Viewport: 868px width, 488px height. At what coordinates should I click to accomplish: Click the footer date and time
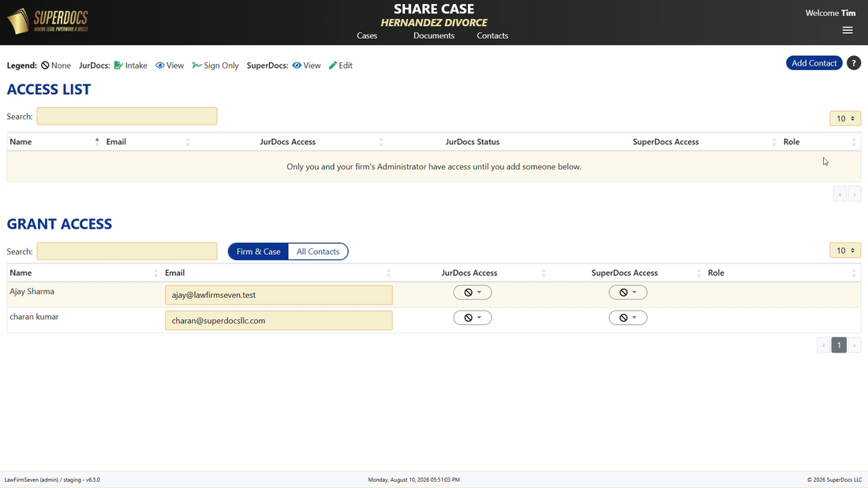click(414, 479)
